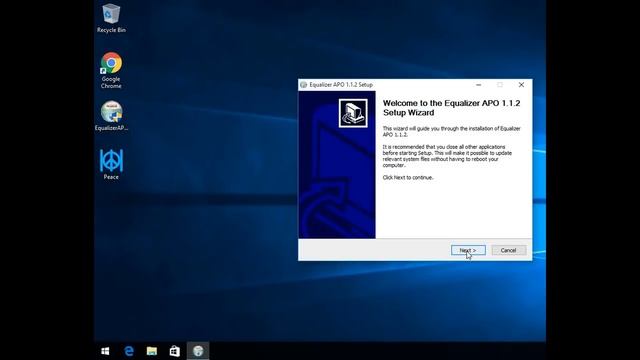Select the Peace desktop icon

click(x=111, y=164)
